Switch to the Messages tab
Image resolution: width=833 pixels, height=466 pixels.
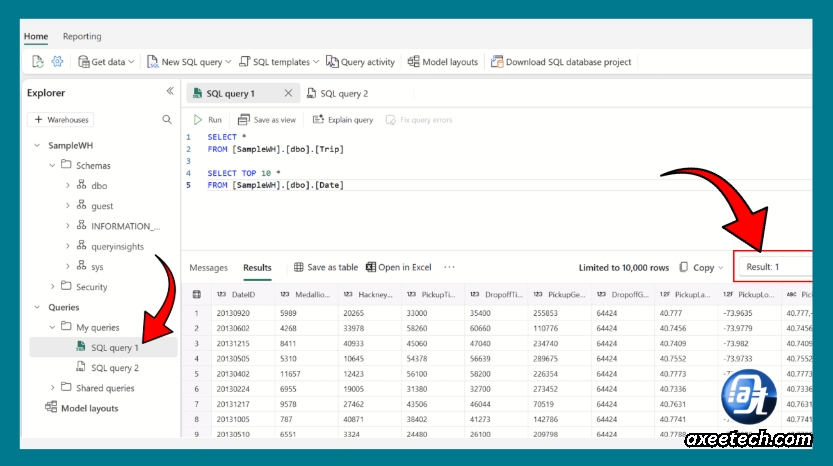(x=208, y=267)
